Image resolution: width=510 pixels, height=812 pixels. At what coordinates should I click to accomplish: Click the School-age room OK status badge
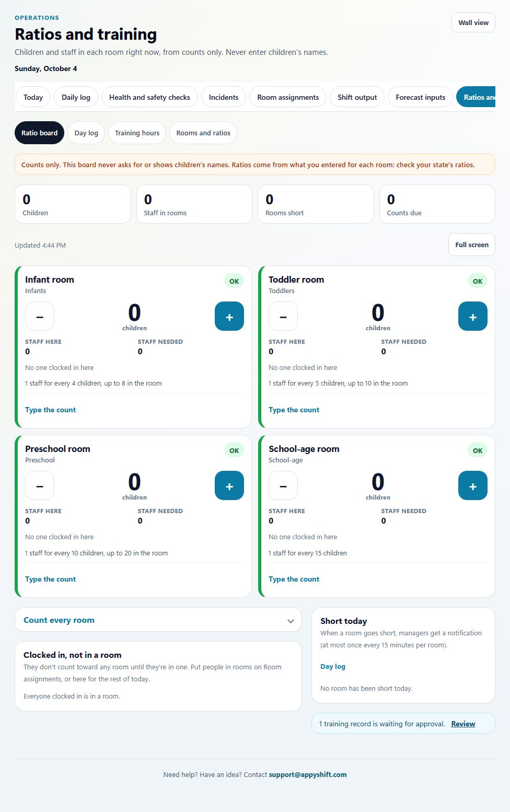478,450
